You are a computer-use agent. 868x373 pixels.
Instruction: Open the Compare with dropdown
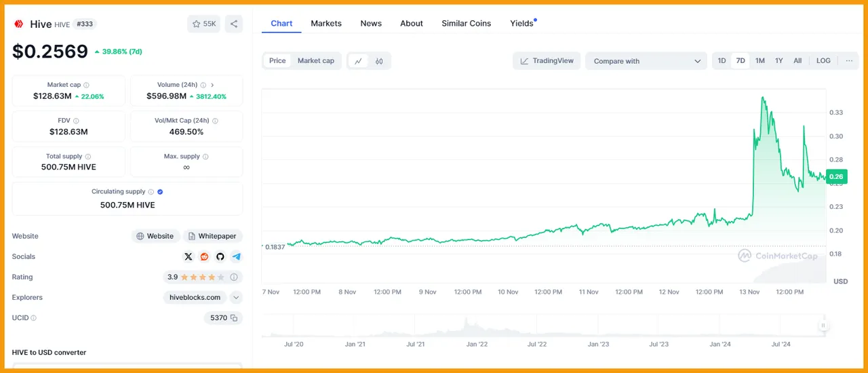[x=646, y=61]
